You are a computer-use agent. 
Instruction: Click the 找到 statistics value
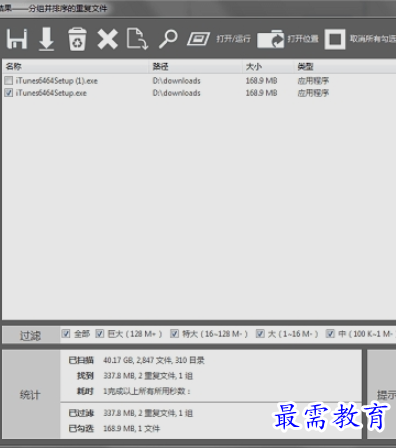[x=148, y=376]
